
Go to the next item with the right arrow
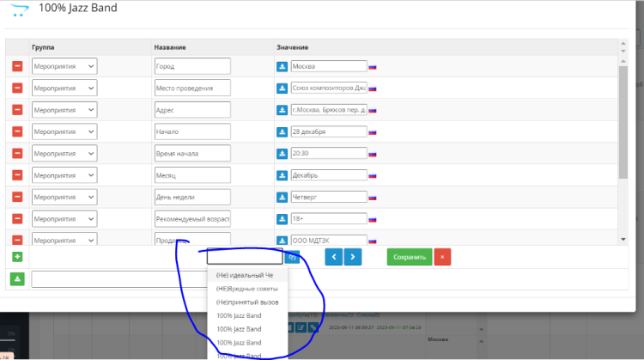353,257
